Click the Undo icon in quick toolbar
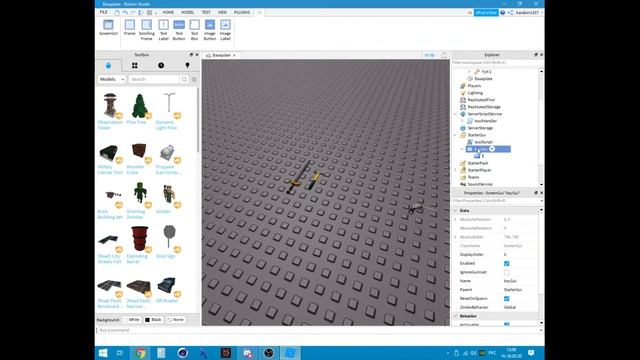Screen dimensions: 640x360 (x=125, y=13)
